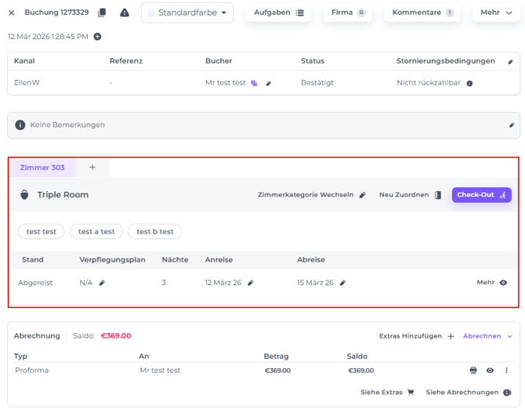Click the warning triangle icon

pos(125,13)
